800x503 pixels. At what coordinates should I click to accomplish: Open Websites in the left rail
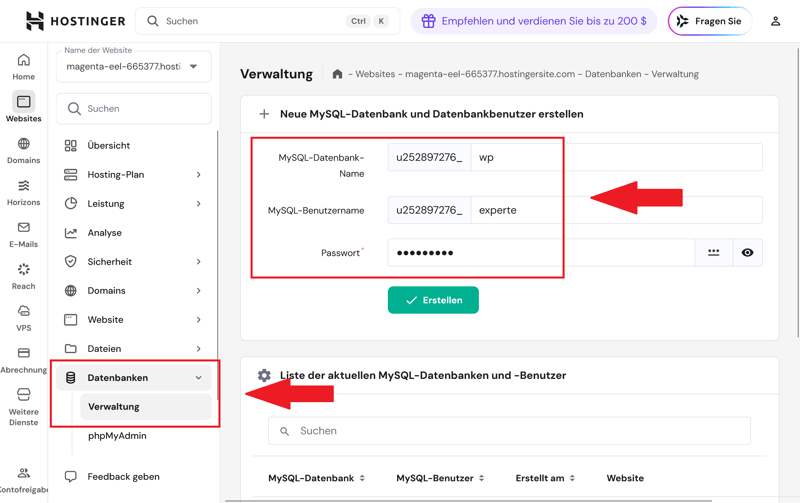[x=23, y=107]
